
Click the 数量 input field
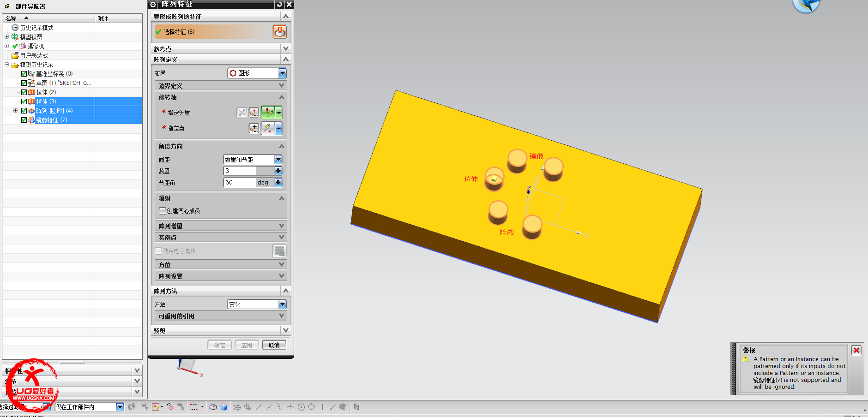click(240, 171)
